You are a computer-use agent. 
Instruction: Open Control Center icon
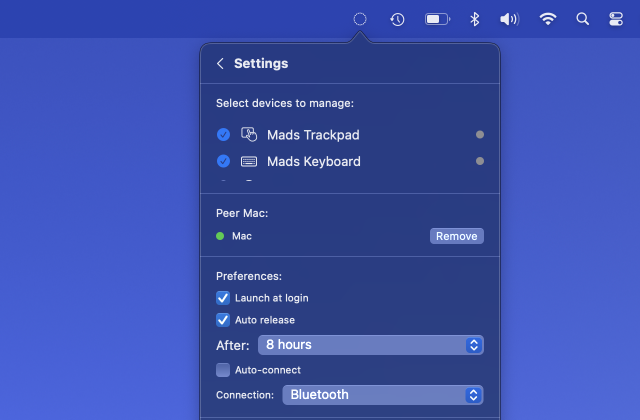pyautogui.click(x=616, y=19)
